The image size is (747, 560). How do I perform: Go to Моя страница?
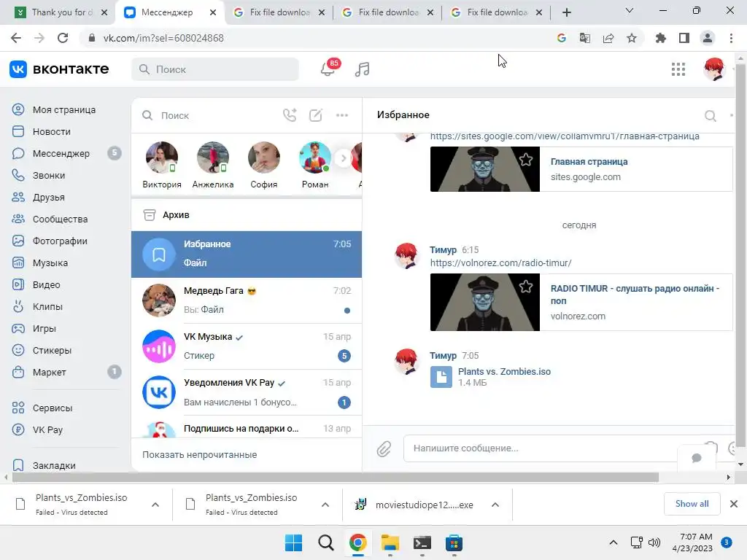(64, 109)
